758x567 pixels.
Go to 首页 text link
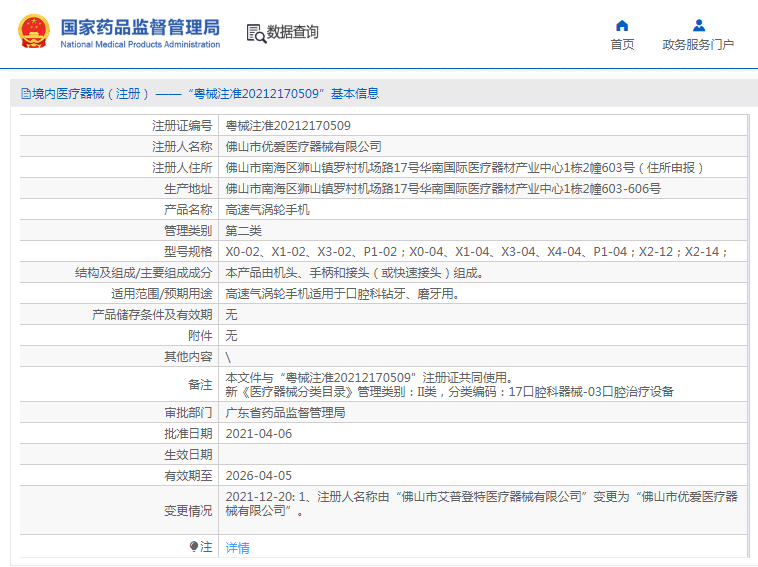point(622,44)
